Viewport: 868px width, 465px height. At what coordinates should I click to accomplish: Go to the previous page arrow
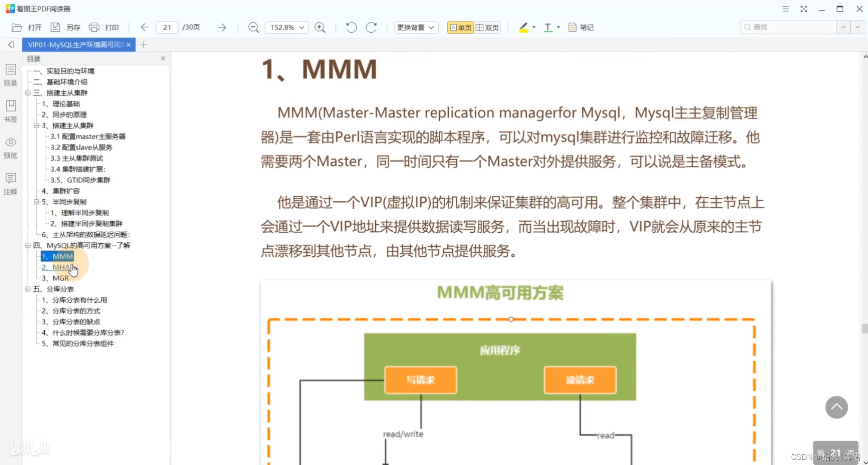pos(145,28)
